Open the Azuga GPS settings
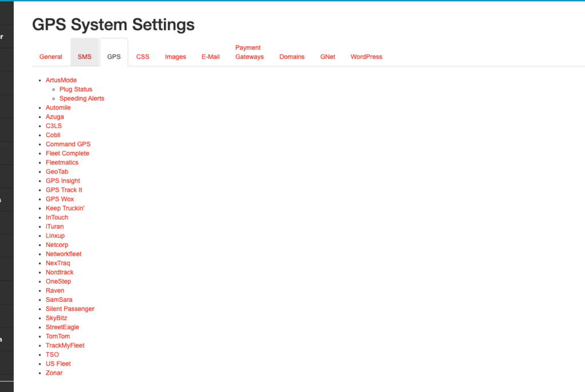585x392 pixels. coord(55,116)
